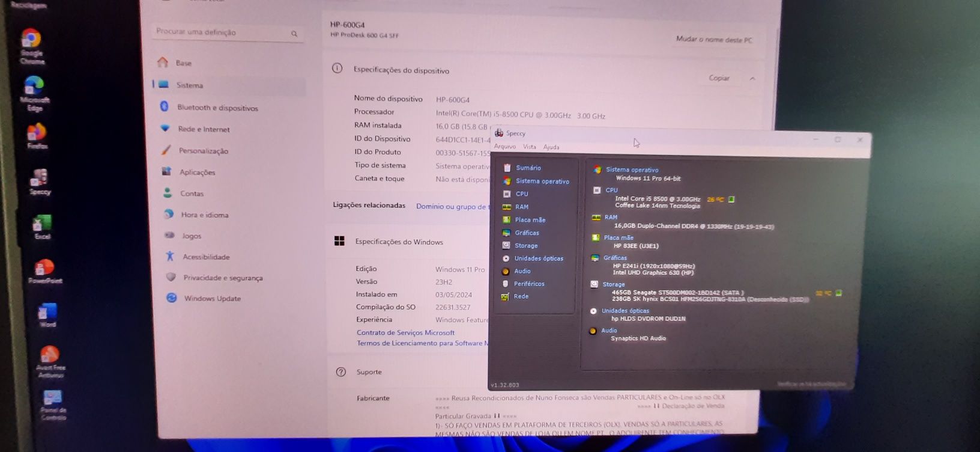The image size is (980, 452).
Task: Open the Vista menu in Speccy
Action: coord(530,147)
